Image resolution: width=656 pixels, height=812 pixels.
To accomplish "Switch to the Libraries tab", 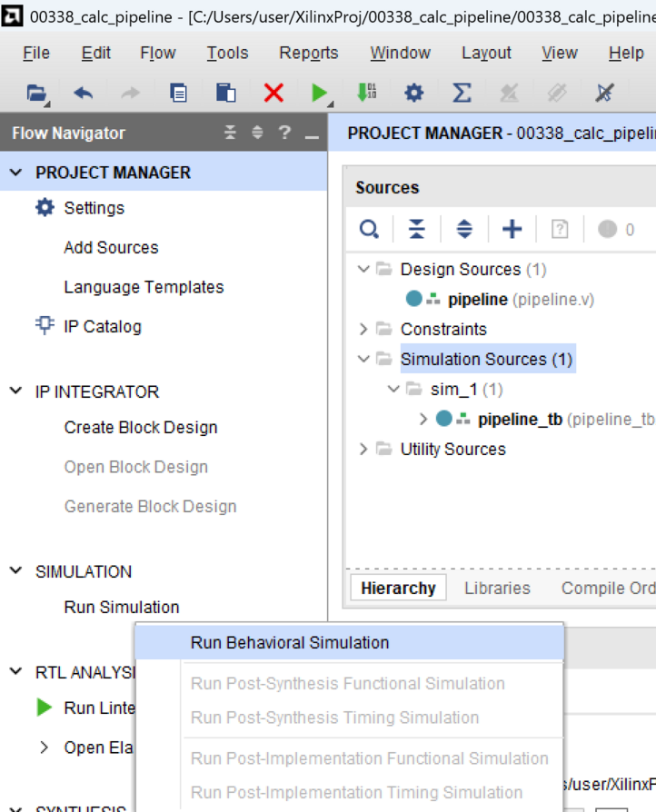I will click(x=497, y=589).
